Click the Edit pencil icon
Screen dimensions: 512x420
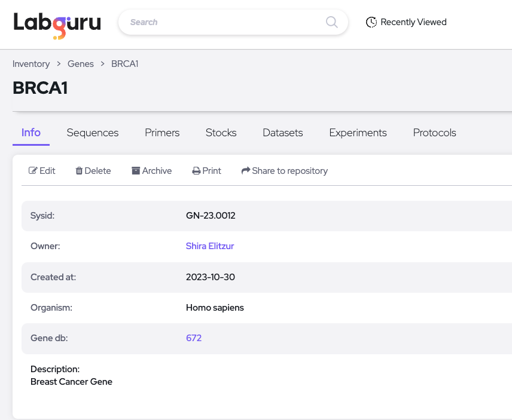32,170
